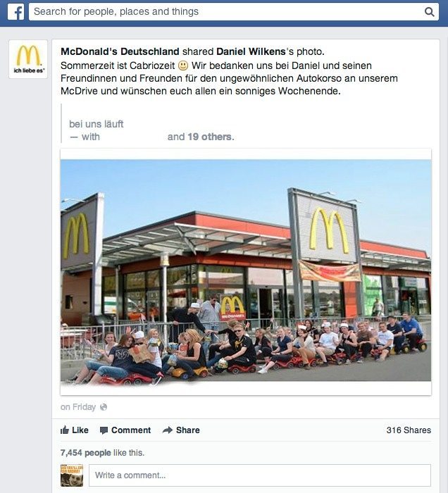Click the smiley emoji in the post

[x=183, y=65]
